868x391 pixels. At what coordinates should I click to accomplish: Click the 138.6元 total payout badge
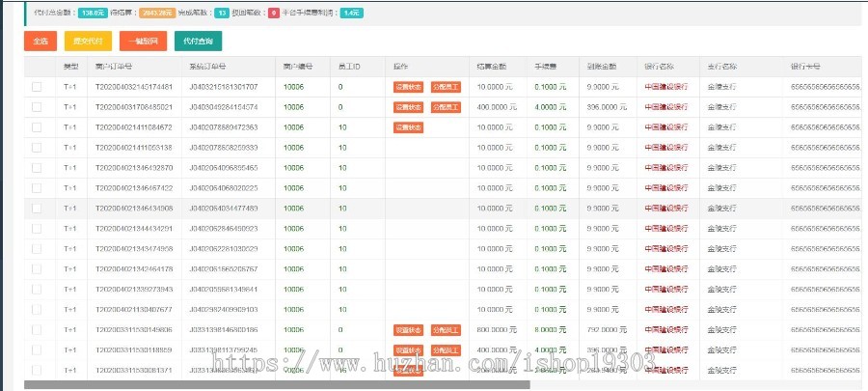93,13
